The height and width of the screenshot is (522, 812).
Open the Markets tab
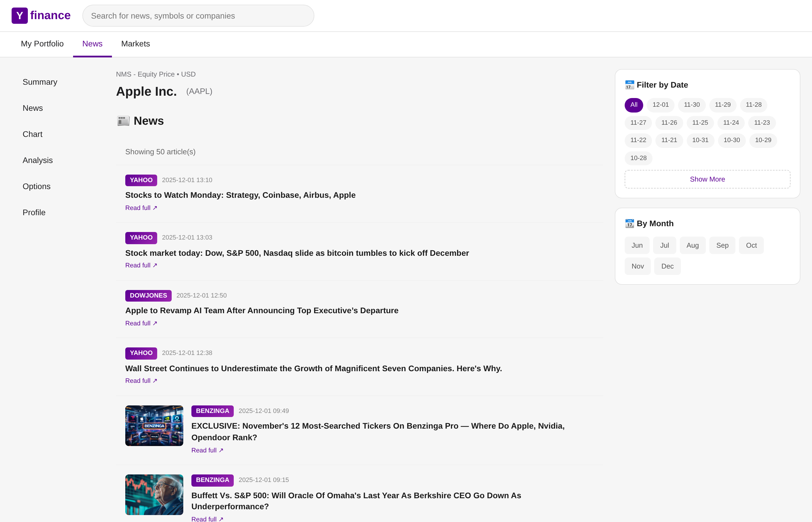click(x=135, y=44)
